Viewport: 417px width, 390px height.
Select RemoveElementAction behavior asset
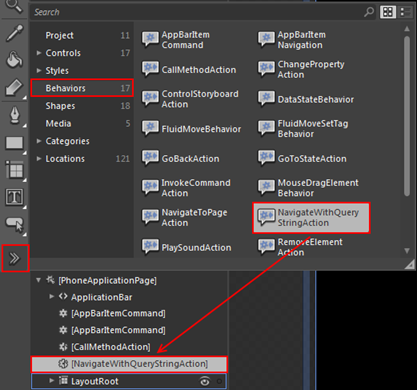[x=300, y=247]
